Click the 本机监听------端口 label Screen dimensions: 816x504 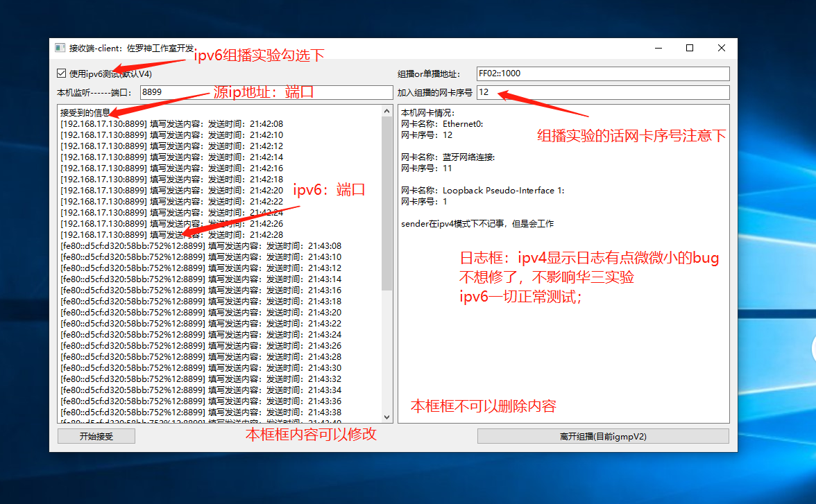pyautogui.click(x=95, y=93)
